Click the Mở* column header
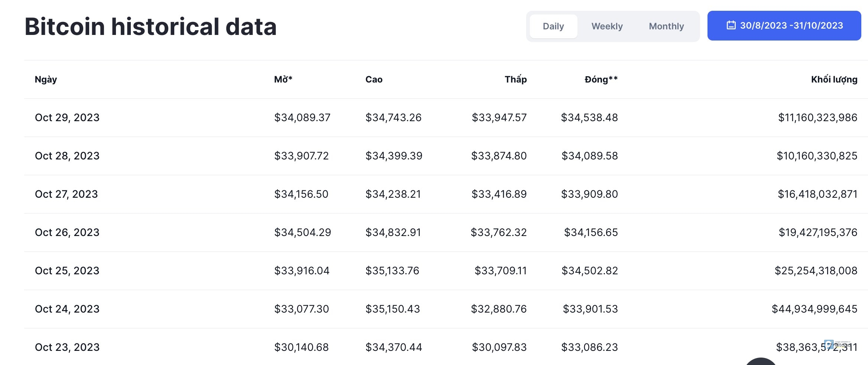The height and width of the screenshot is (365, 868). (283, 80)
